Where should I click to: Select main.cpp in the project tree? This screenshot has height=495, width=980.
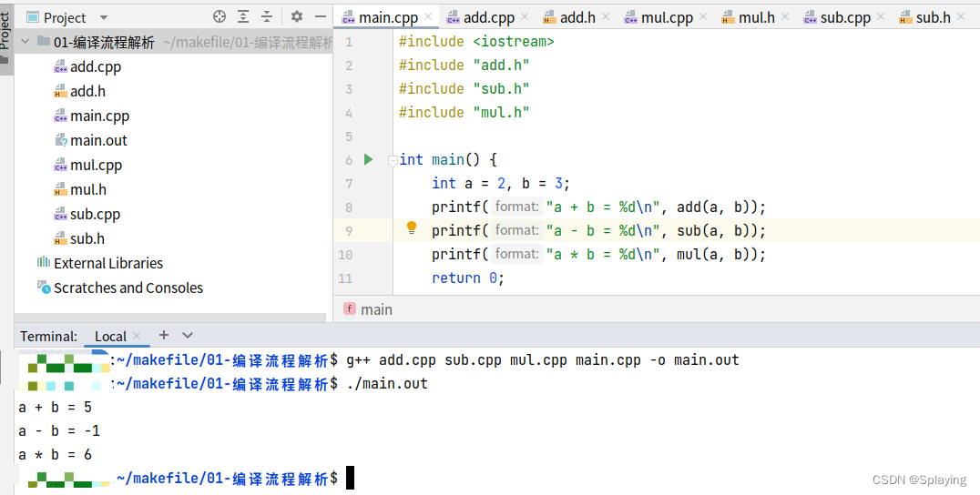[92, 116]
